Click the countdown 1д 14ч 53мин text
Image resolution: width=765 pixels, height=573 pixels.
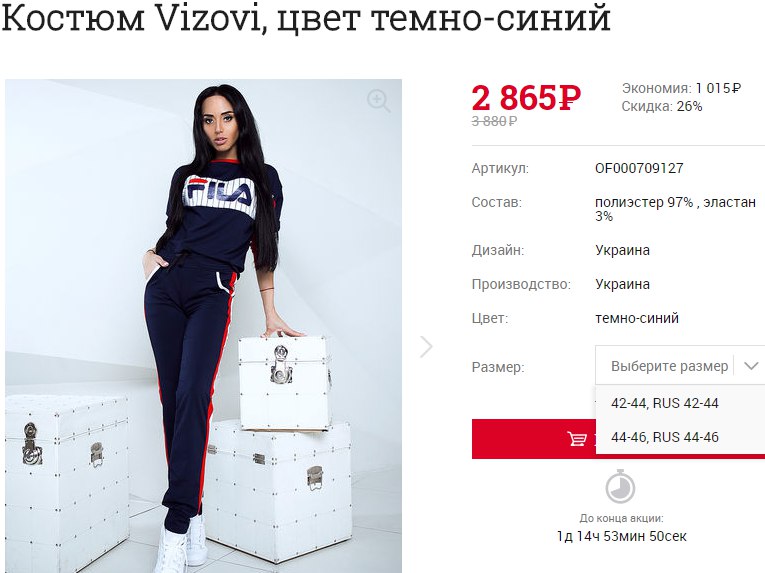(622, 536)
